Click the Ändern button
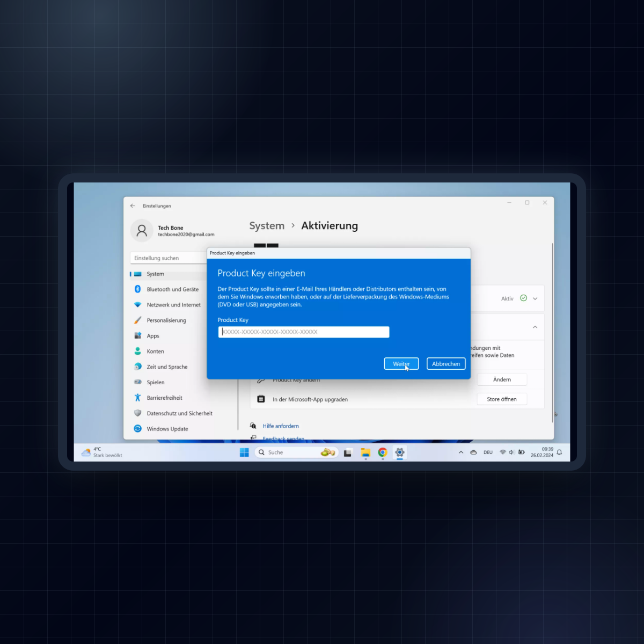Viewport: 644px width, 644px height. pyautogui.click(x=502, y=379)
